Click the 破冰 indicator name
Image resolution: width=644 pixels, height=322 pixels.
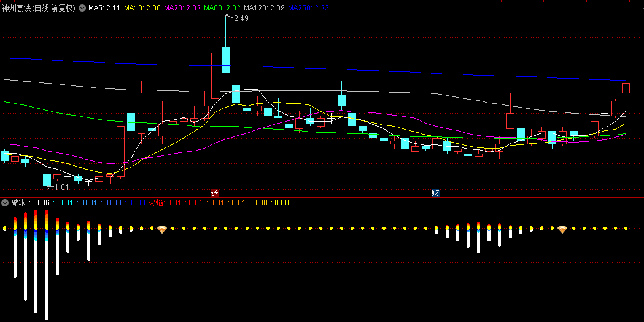(18, 202)
